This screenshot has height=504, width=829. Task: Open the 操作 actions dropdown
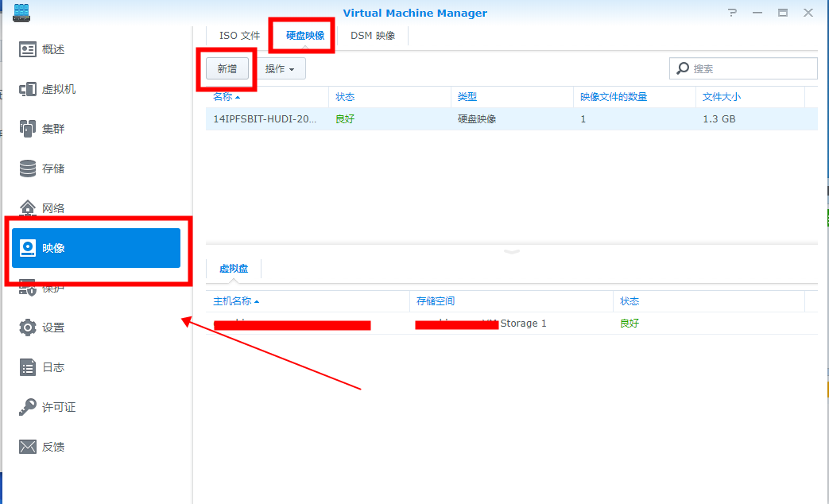pyautogui.click(x=280, y=68)
